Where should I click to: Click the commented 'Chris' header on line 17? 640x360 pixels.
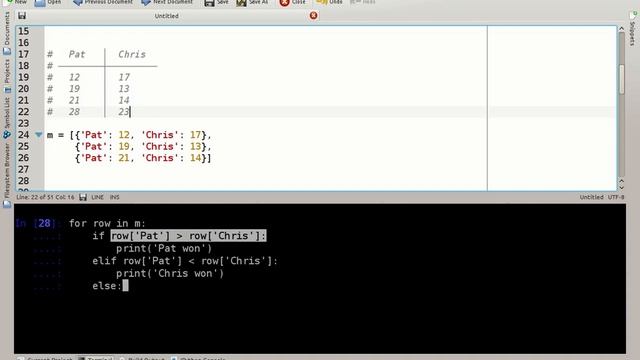(x=132, y=54)
